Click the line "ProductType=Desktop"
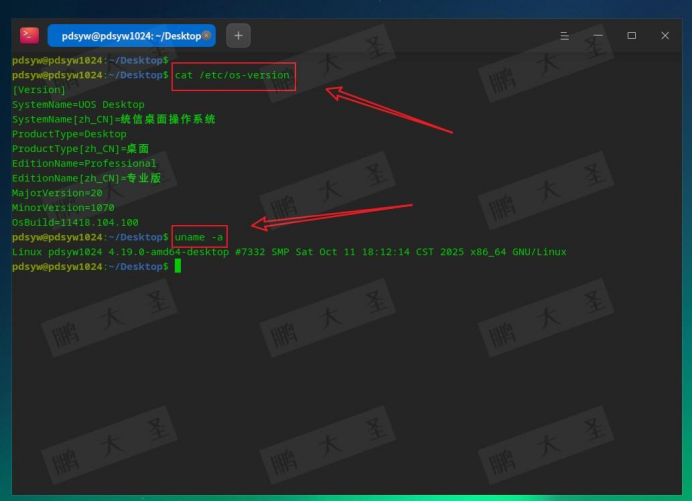The width and height of the screenshot is (693, 502). 69,134
